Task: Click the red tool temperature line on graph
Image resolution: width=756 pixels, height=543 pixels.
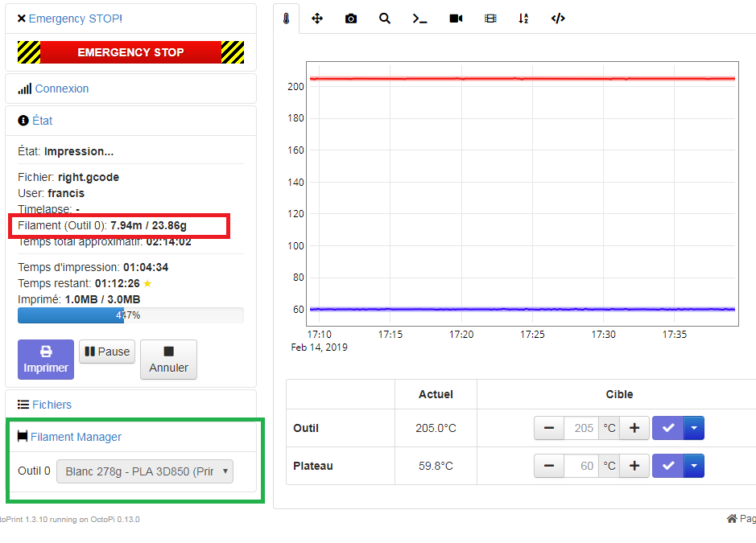Action: 523,79
